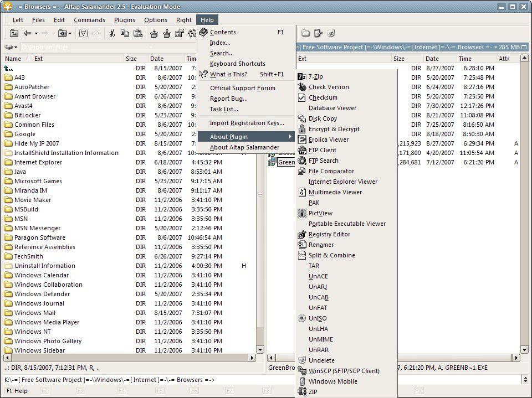This screenshot has height=398, width=532.
Task: Click the Select filter toolbar icon
Action: pyautogui.click(x=83, y=33)
